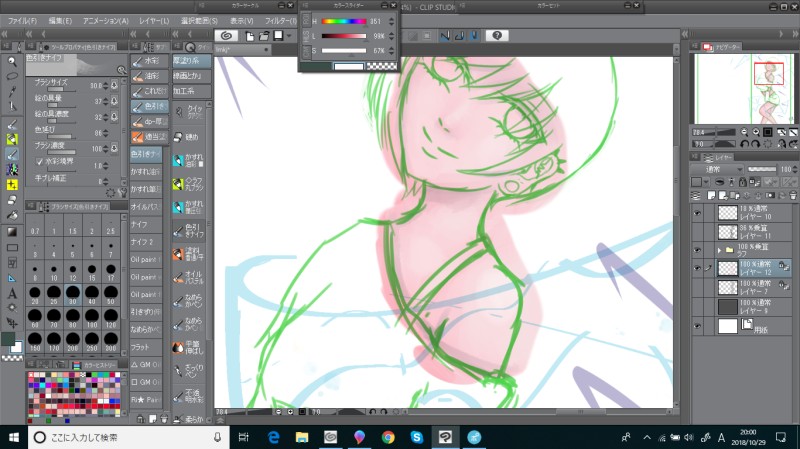Screen dimensions: 800x449
Task: Show レイヤー 7 by its visibility box
Action: (x=697, y=287)
